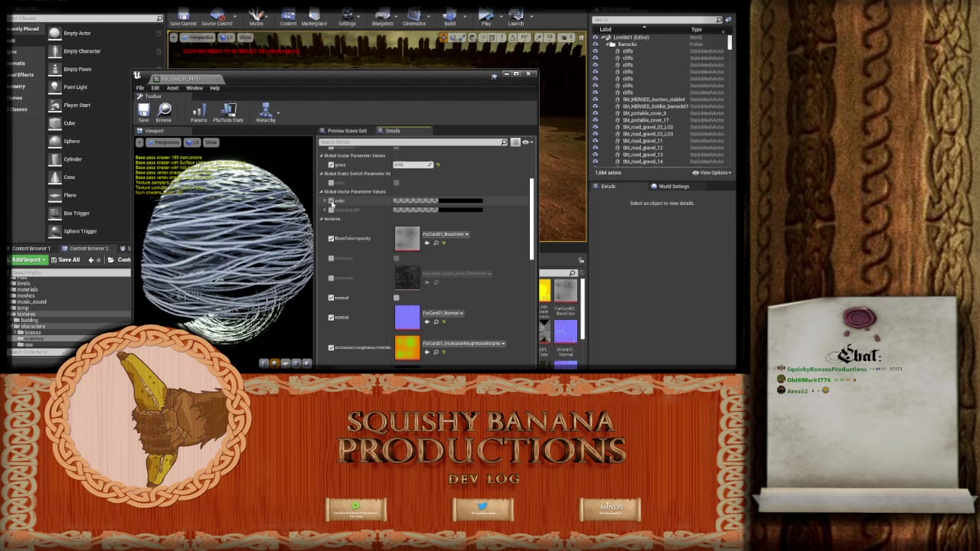980x551 pixels.
Task: Select the Cube placement icon
Action: coord(55,123)
